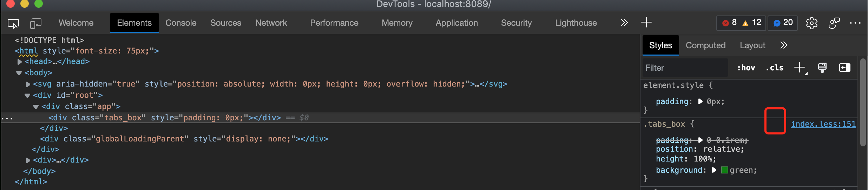Open the 20 issues badge
The width and height of the screenshot is (868, 190).
click(783, 23)
